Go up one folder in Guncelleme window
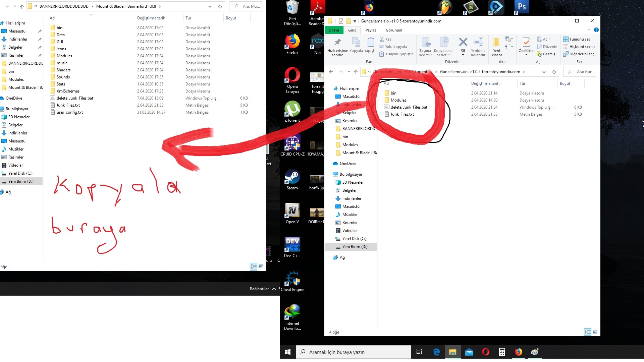 point(356,72)
